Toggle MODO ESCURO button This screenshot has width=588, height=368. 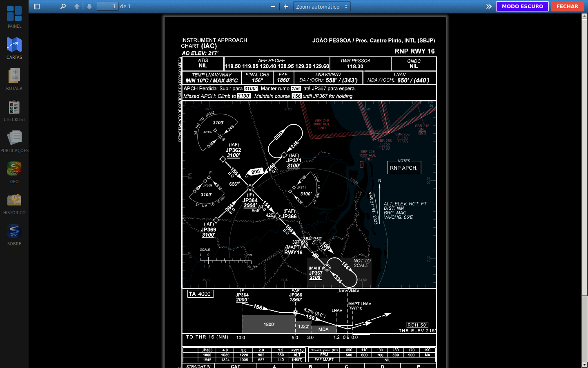point(522,7)
